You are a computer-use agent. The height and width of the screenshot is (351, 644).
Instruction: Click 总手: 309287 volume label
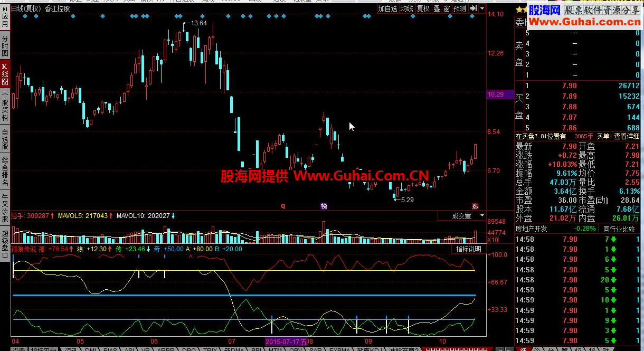point(30,216)
